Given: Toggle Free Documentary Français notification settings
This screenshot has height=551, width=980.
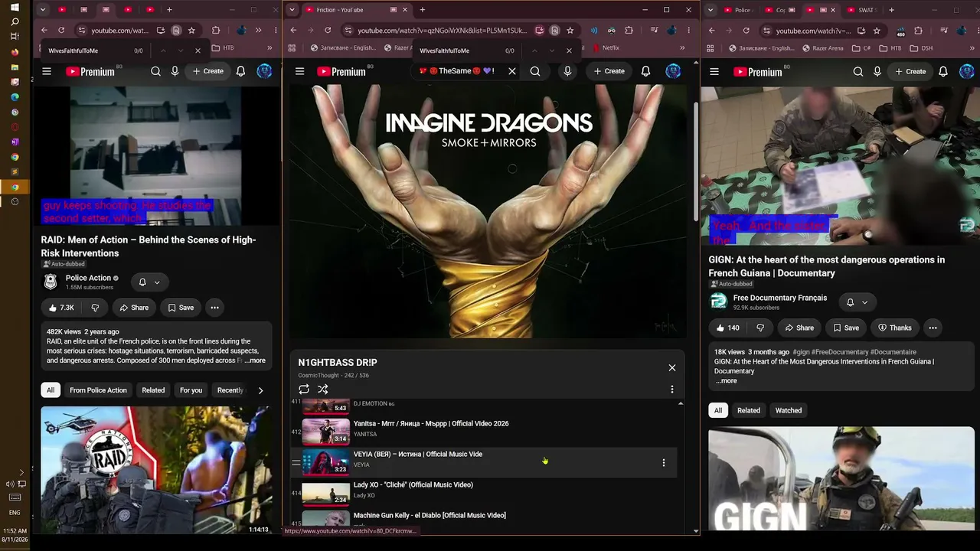Looking at the screenshot, I should (856, 302).
